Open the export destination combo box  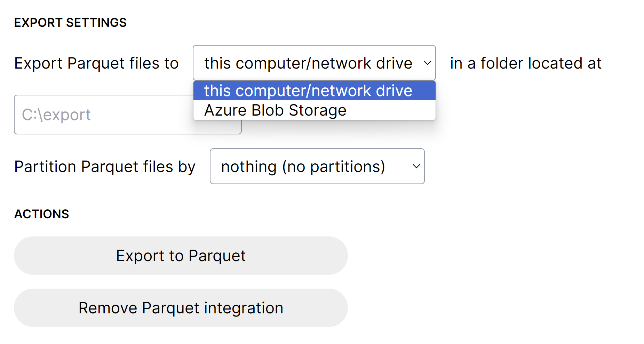[314, 63]
